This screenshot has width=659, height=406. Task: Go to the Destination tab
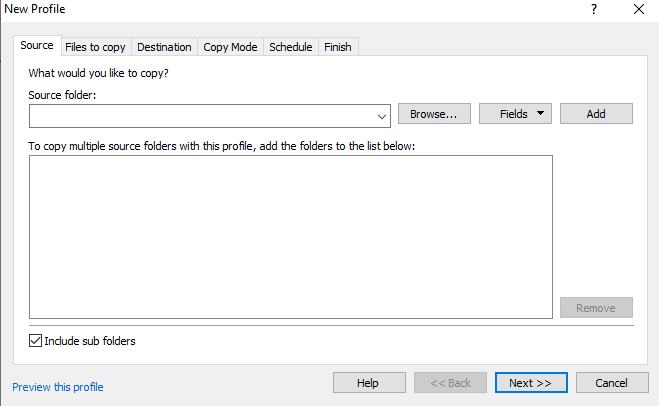pyautogui.click(x=164, y=47)
